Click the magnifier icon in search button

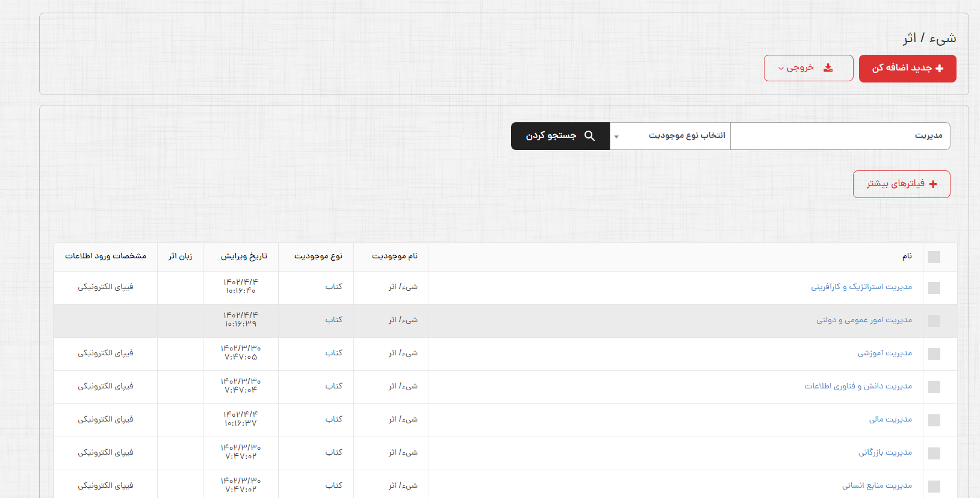[589, 136]
